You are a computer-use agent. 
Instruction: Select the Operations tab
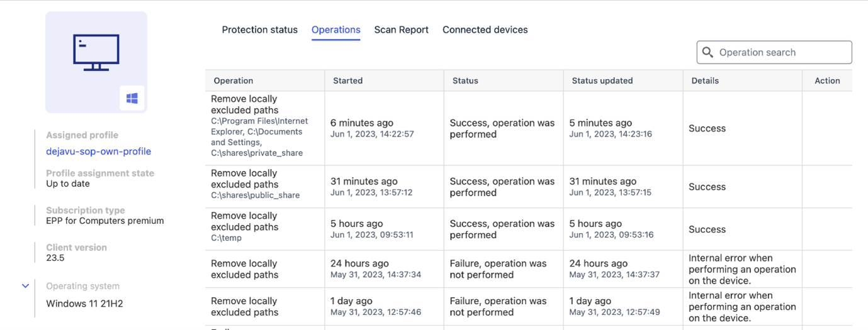[336, 30]
